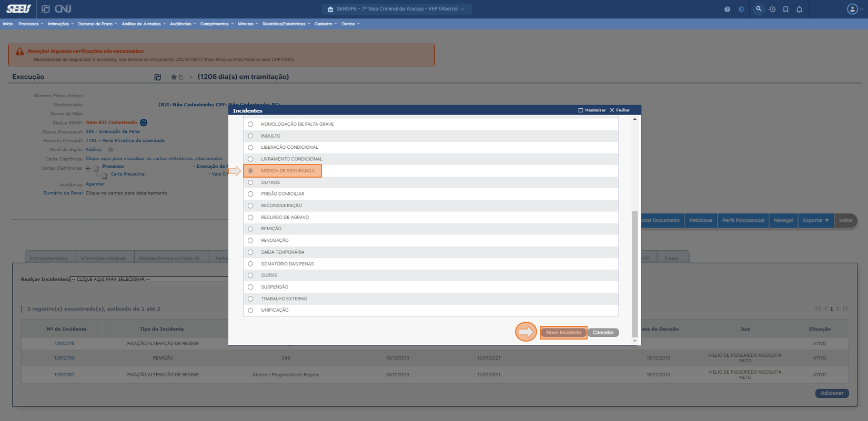
Task: Open the help question mark icon
Action: pos(727,9)
